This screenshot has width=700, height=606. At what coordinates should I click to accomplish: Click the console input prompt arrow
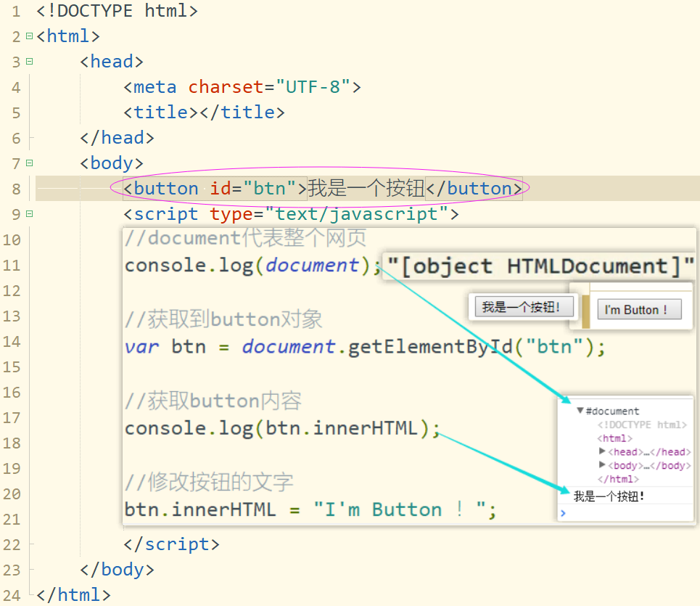563,513
